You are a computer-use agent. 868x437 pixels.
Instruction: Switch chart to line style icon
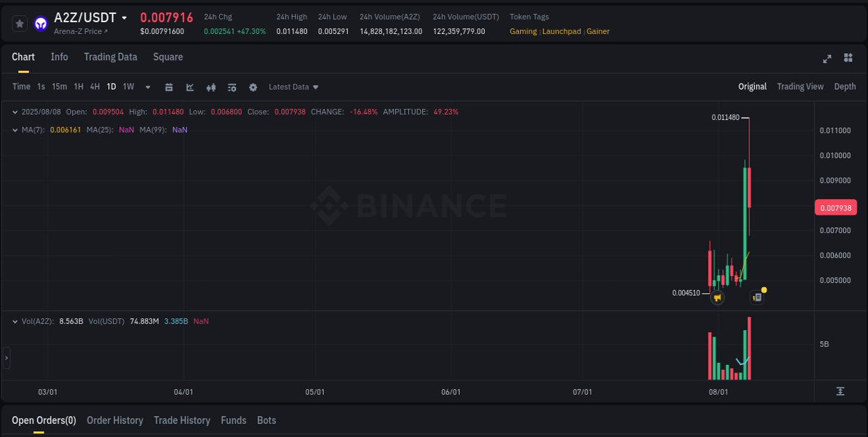coord(190,87)
